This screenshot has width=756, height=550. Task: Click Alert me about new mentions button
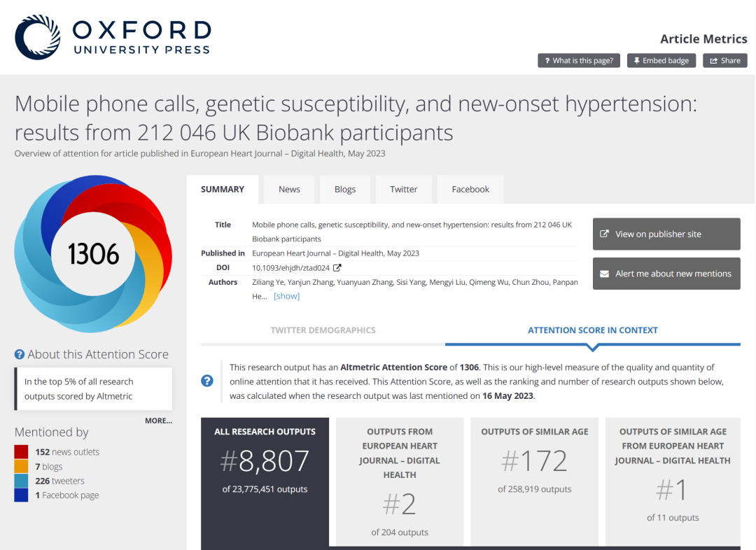coord(666,274)
